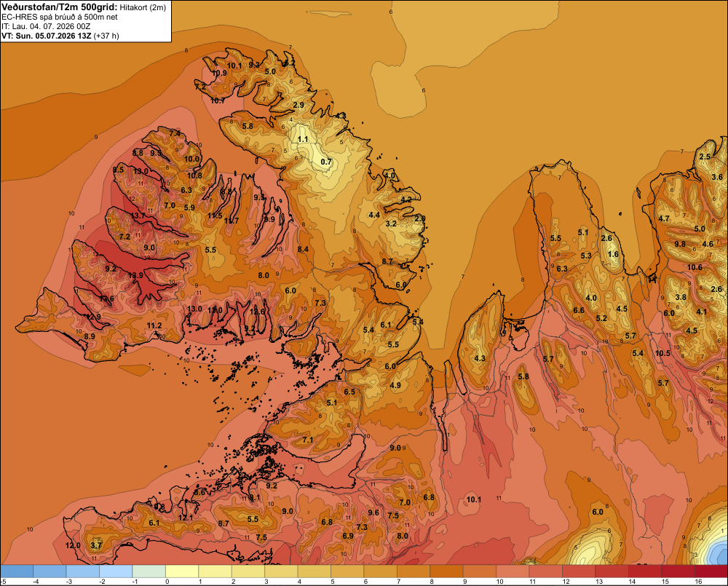Click the legend swatch between 12 and 13
728x586 pixels.
[x=579, y=571]
